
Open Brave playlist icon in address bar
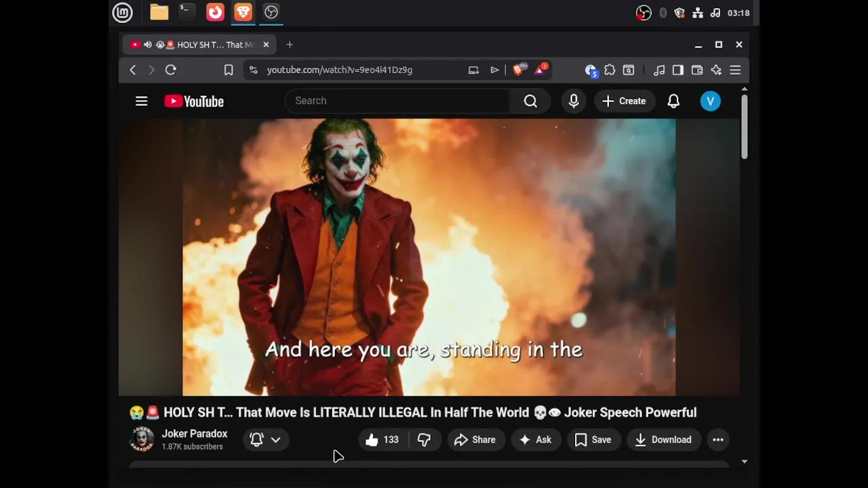click(x=495, y=70)
